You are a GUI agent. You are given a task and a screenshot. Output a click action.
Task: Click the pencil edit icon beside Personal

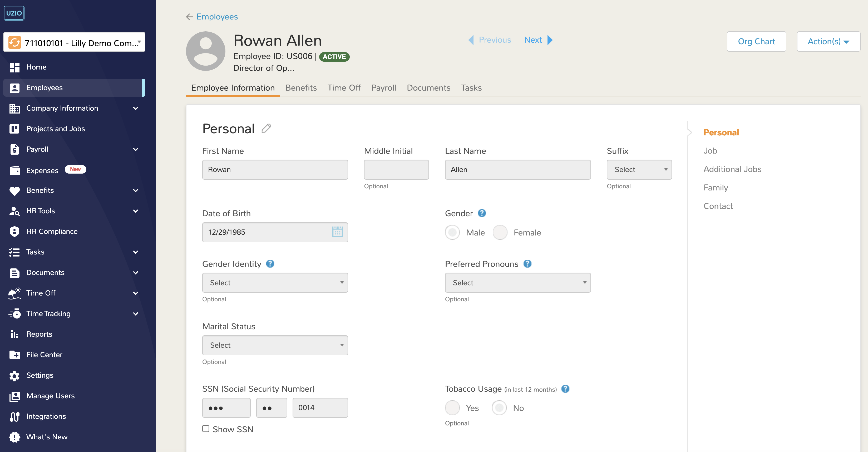tap(266, 129)
